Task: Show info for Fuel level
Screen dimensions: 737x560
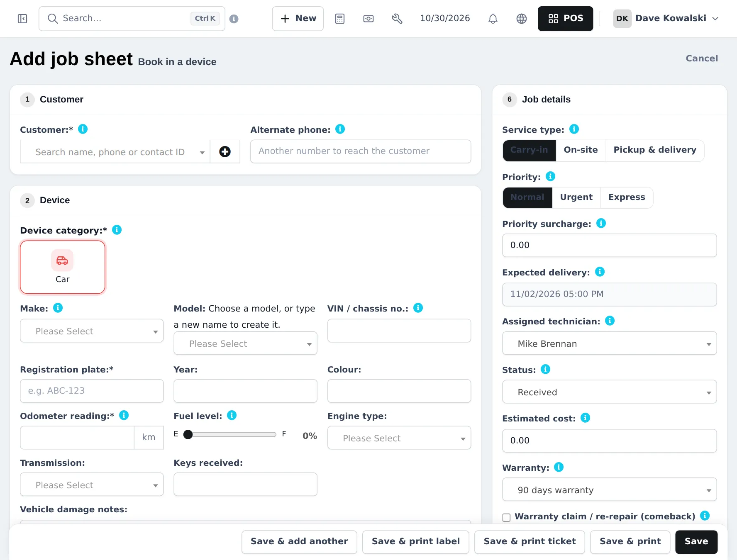Action: pyautogui.click(x=232, y=415)
